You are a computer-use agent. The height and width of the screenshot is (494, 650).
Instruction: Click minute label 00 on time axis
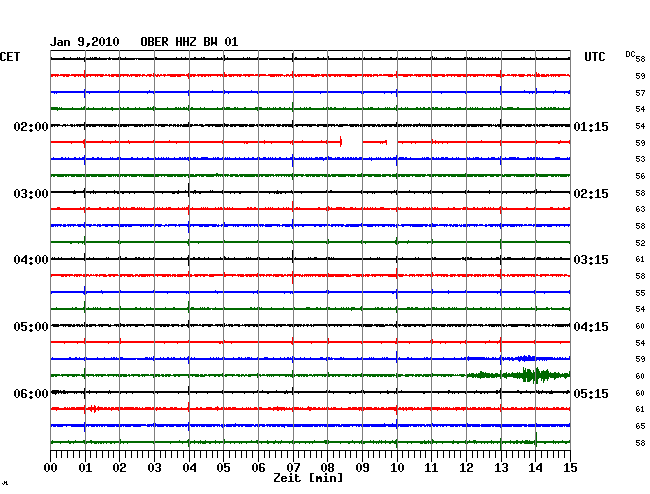point(51,468)
